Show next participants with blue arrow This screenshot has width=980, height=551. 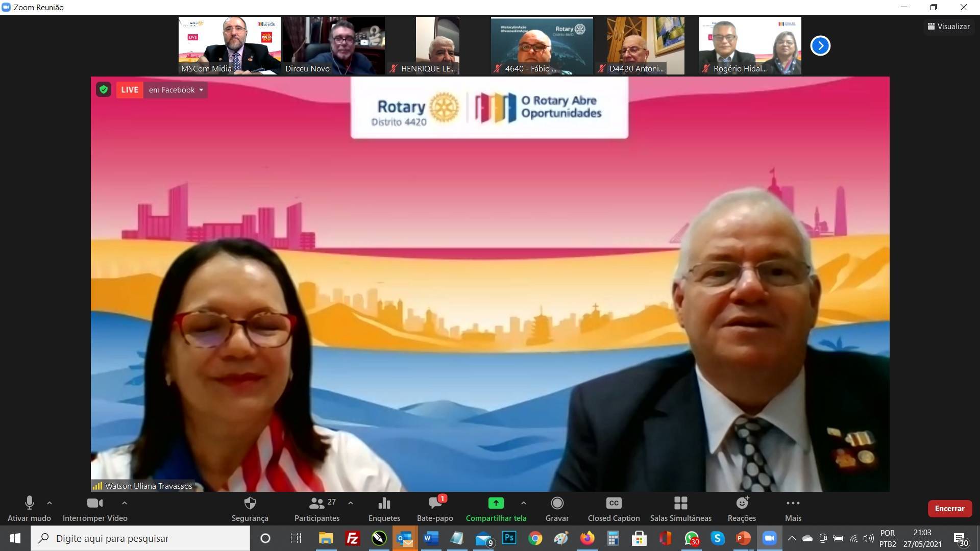point(820,46)
